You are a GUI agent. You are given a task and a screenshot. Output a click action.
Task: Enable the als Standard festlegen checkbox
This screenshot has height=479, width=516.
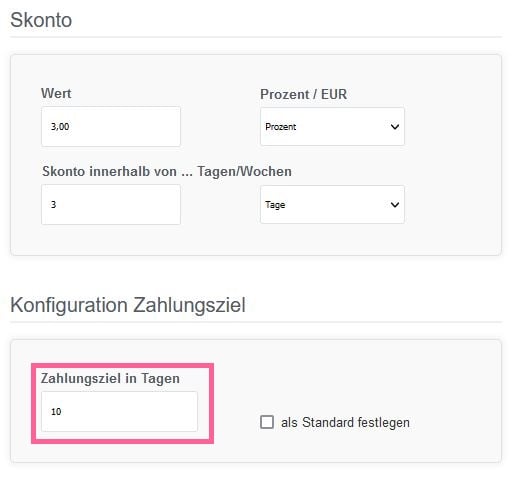(x=267, y=422)
